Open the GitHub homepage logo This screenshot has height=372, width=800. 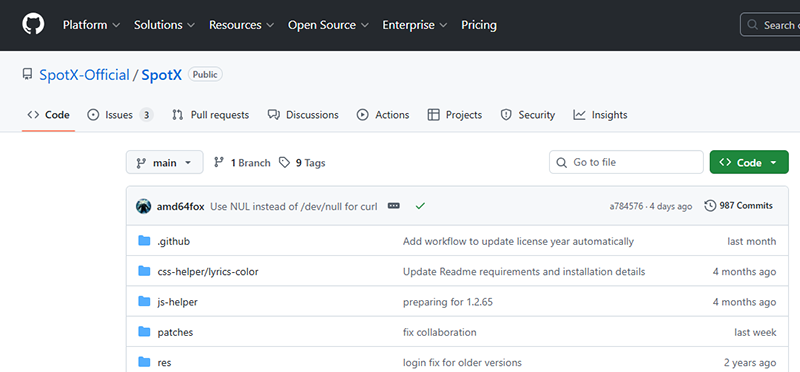(x=33, y=24)
